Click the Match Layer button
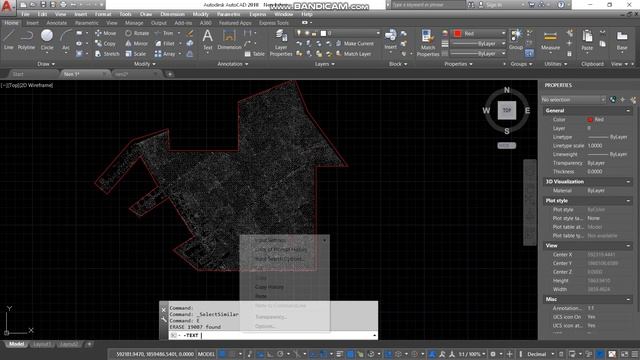Image resolution: width=640 pixels, height=360 pixels. point(353,53)
